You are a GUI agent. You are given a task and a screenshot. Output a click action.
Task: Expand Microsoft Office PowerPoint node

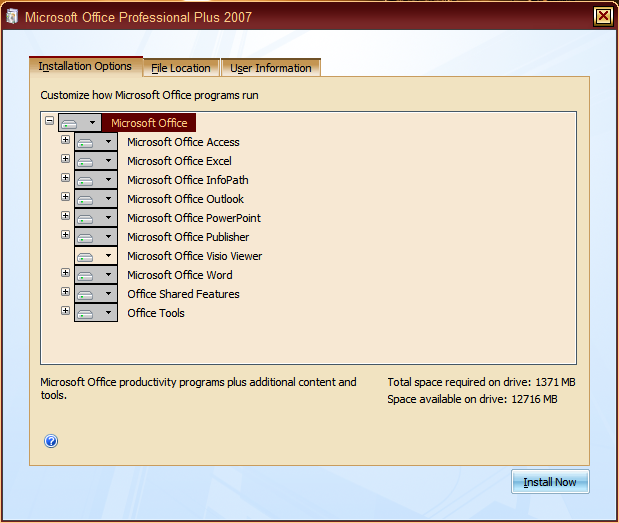[x=66, y=215]
